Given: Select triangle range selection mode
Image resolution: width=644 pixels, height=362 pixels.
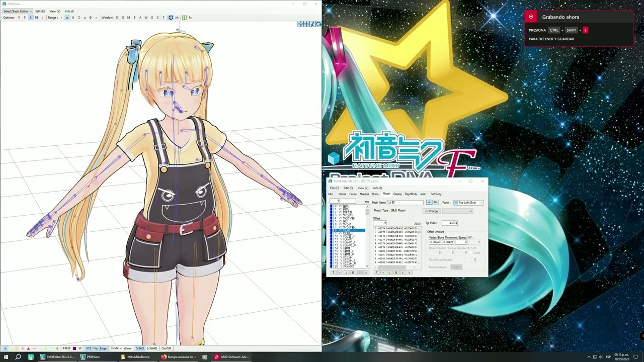Looking at the screenshot, I should click(85, 18).
